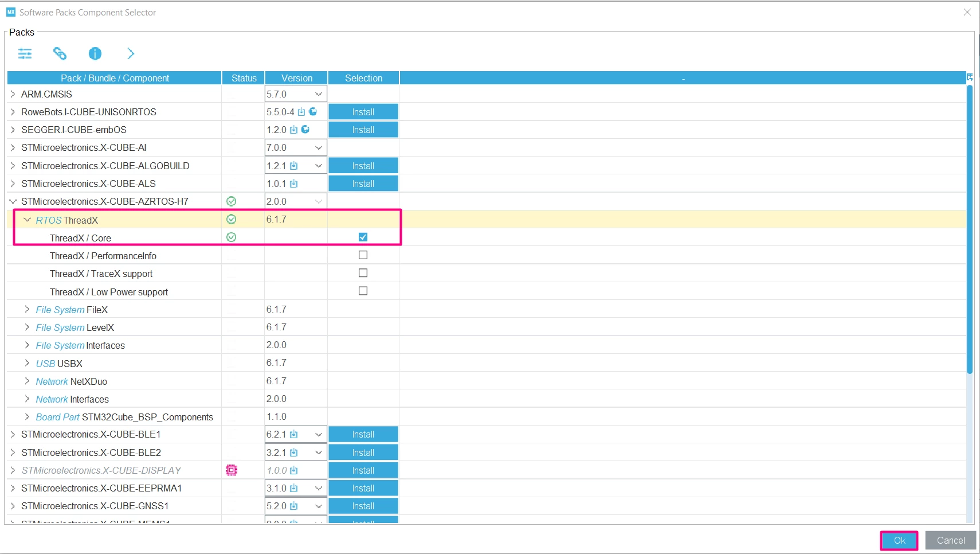Expand the ARM.CMSIS pack
The height and width of the screenshot is (554, 980).
coord(13,93)
